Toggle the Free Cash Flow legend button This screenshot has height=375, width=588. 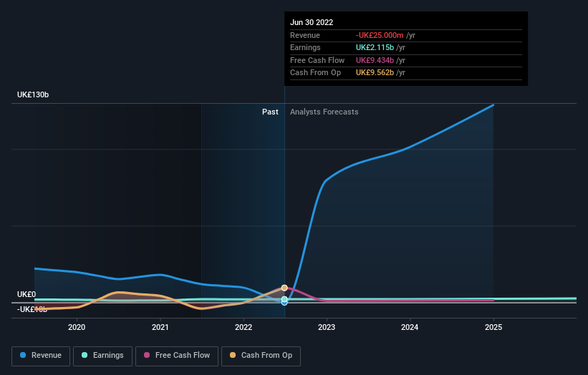tap(177, 356)
